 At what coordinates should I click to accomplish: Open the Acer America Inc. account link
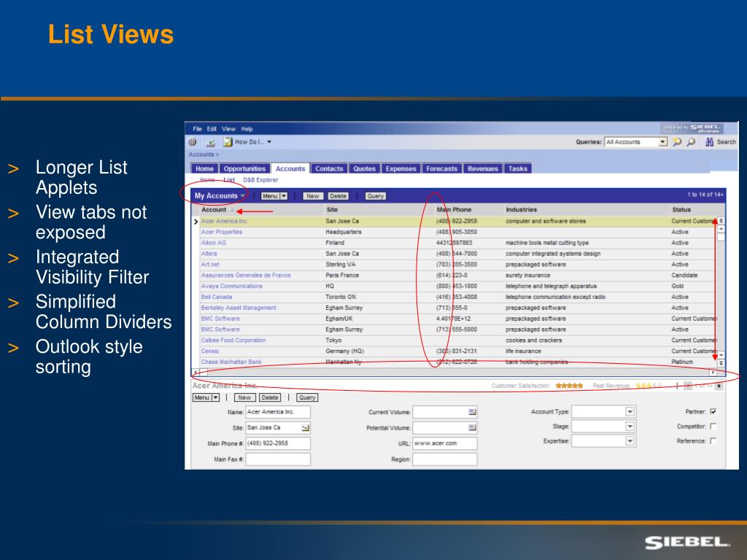(224, 221)
